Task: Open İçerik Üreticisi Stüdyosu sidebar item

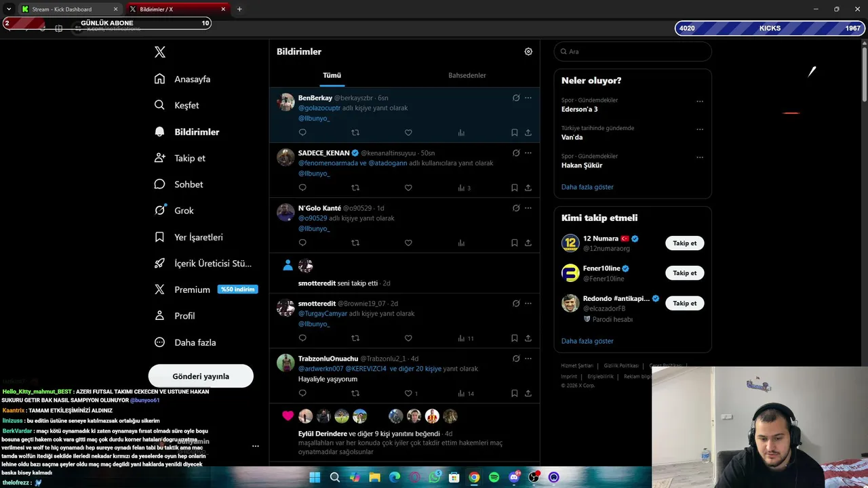Action: 203,264
